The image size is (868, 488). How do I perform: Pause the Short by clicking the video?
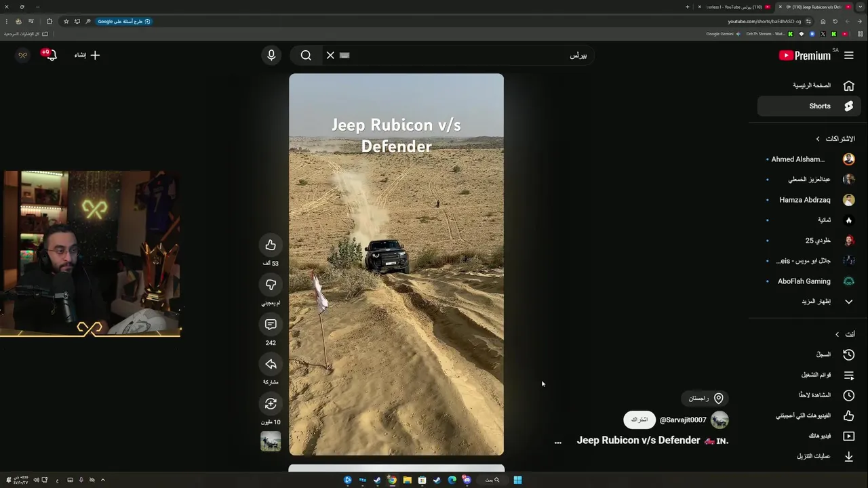click(396, 264)
